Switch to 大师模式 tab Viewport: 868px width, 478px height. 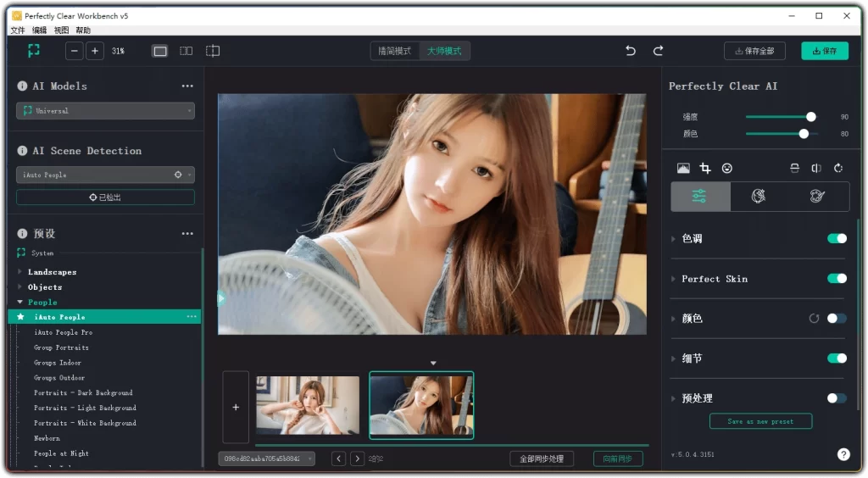[x=444, y=51]
